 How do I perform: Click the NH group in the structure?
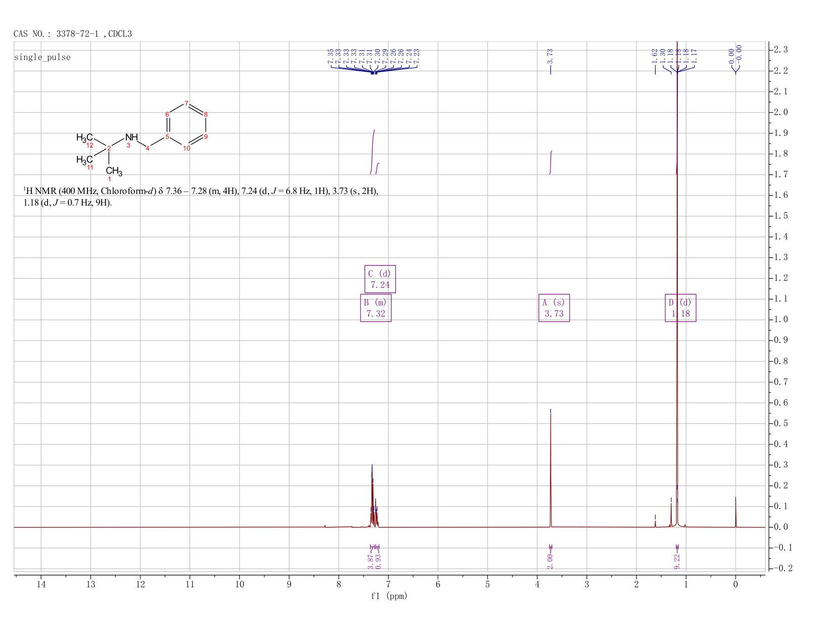pos(131,137)
